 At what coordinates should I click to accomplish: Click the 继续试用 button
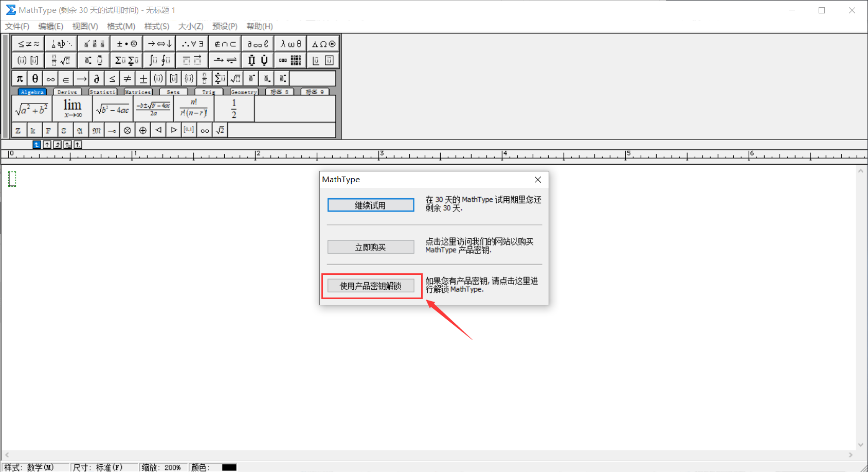[370, 205]
